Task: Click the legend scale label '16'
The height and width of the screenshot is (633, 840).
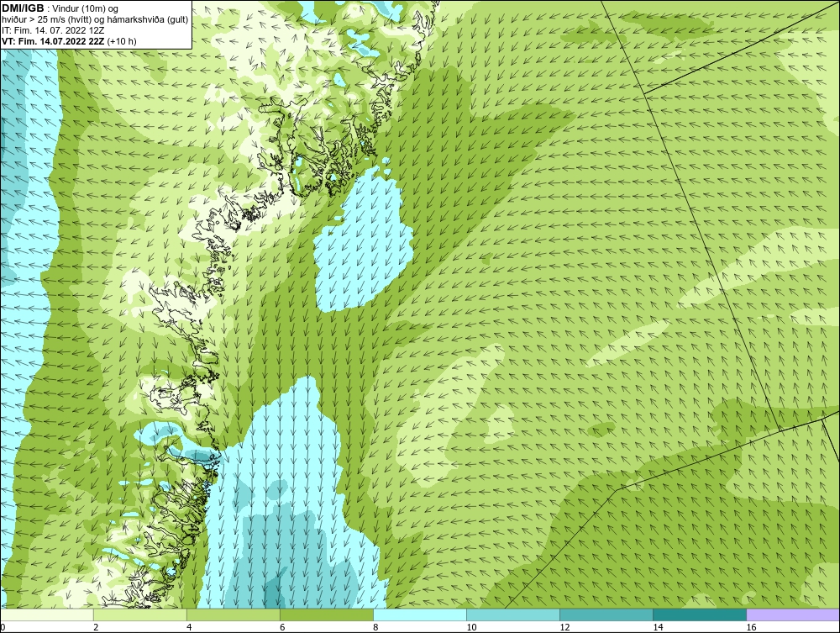Action: pos(751,627)
